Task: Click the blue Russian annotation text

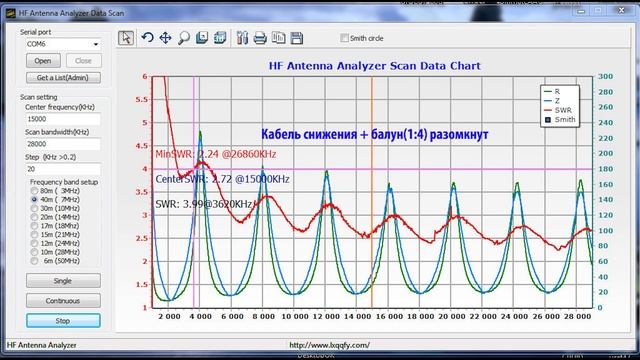Action: 375,134
